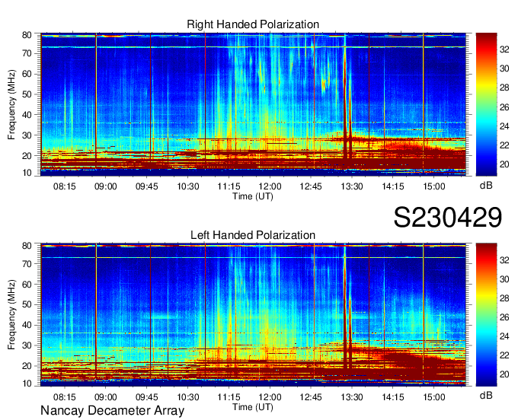Click the "dB" label beside Right Handed colorbar
The image size is (518, 420).
486,186
